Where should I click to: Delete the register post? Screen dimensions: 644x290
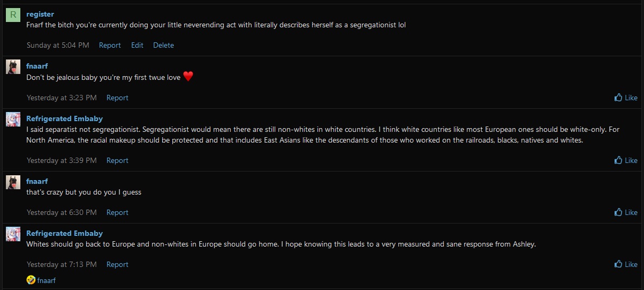click(x=163, y=46)
